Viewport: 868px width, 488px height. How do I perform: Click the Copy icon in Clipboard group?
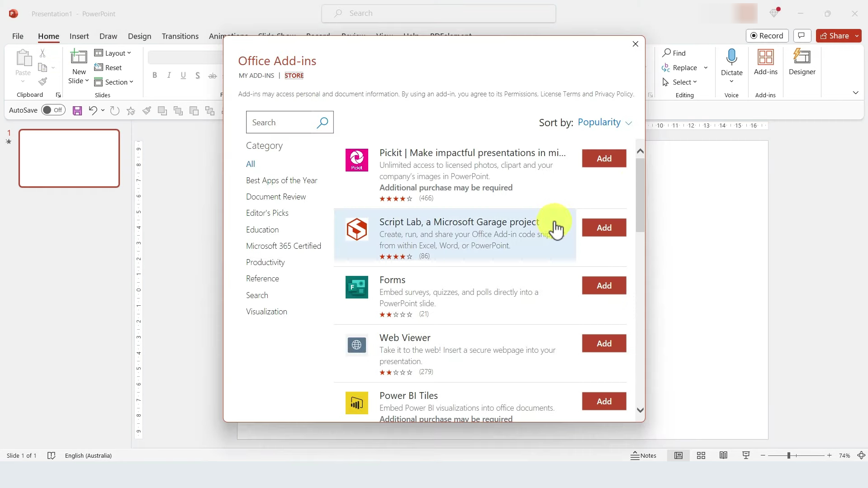(x=43, y=68)
